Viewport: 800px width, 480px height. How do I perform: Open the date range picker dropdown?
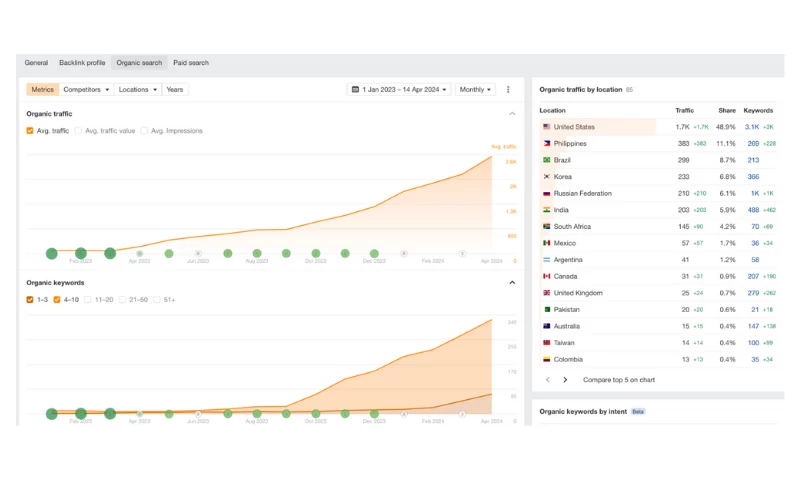coord(399,90)
